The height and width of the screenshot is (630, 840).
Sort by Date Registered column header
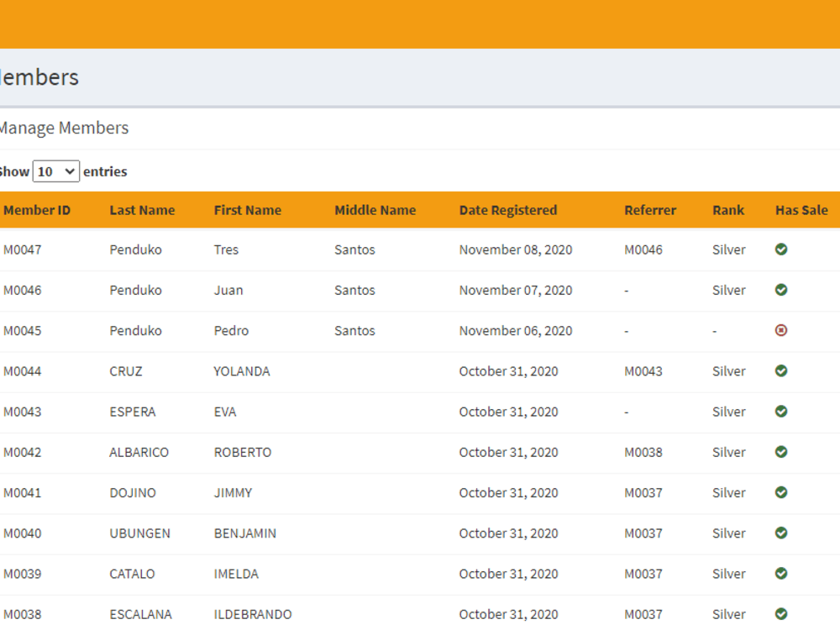point(508,210)
